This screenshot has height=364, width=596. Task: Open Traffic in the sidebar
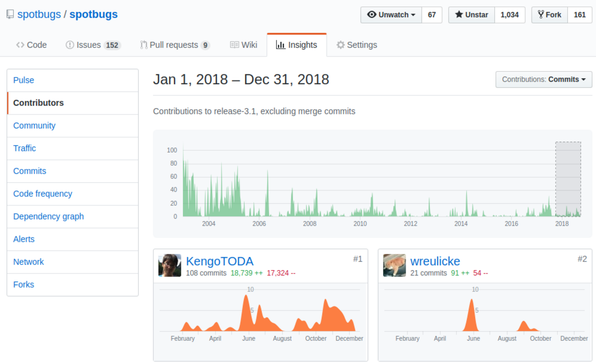tap(72, 149)
